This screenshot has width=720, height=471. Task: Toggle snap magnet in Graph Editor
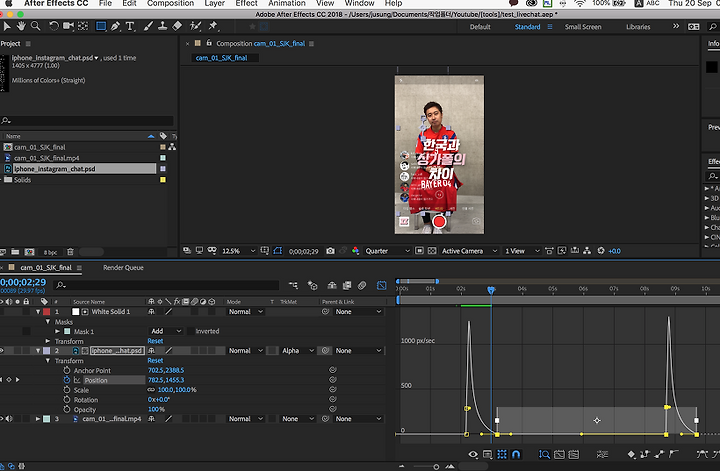pos(516,454)
